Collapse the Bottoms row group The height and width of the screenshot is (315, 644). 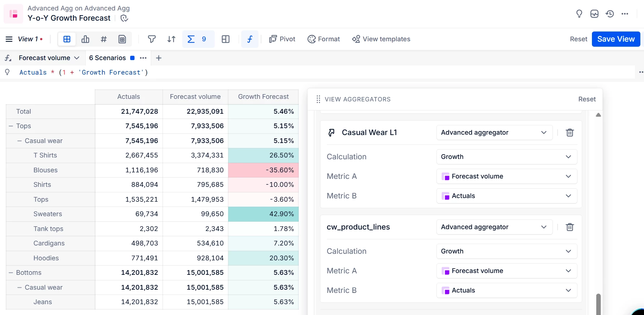point(11,273)
